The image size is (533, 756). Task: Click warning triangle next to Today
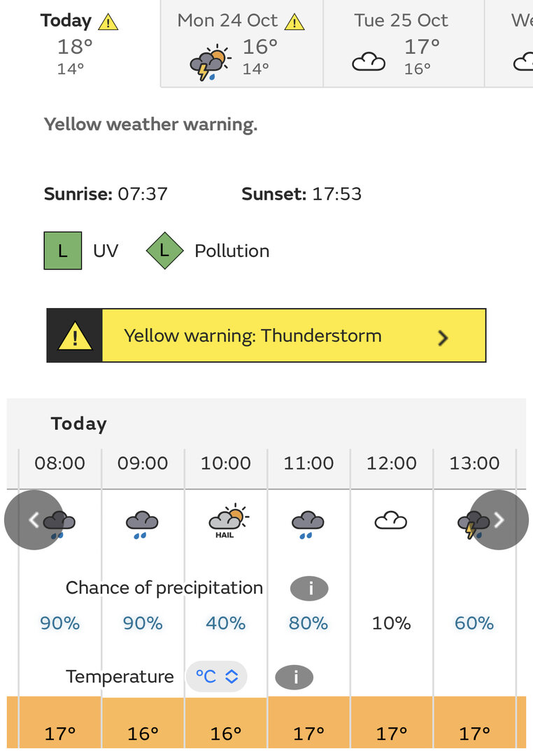[x=108, y=22]
